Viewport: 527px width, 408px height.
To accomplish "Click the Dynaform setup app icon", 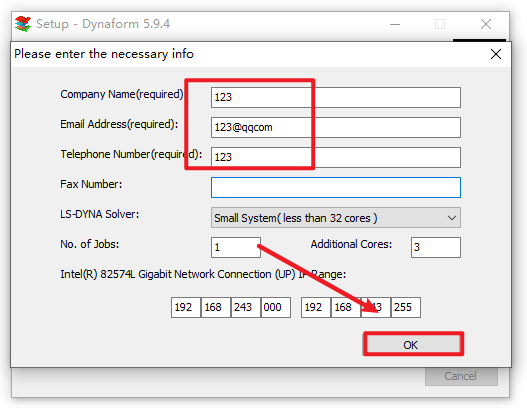I will click(23, 24).
